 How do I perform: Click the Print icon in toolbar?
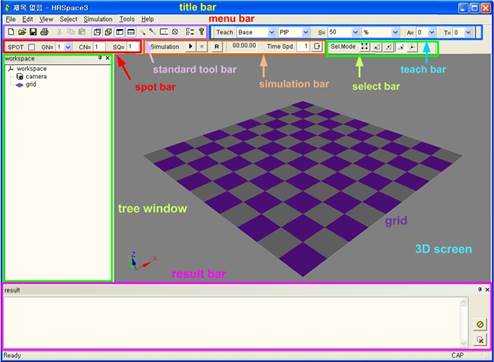pos(44,32)
